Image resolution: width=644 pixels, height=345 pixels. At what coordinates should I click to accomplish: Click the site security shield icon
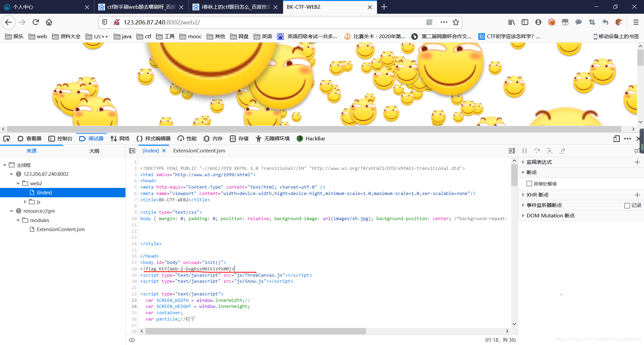pos(105,22)
